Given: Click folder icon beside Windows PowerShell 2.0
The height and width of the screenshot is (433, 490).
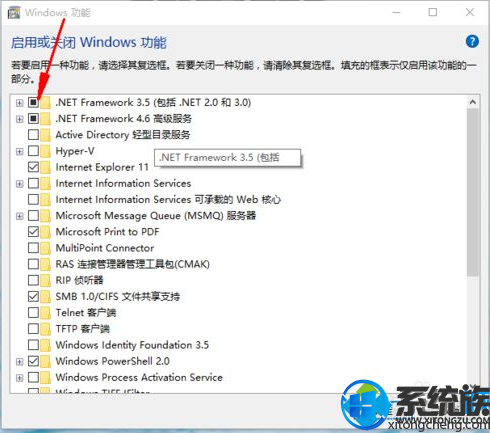Looking at the screenshot, I should click(46, 361).
